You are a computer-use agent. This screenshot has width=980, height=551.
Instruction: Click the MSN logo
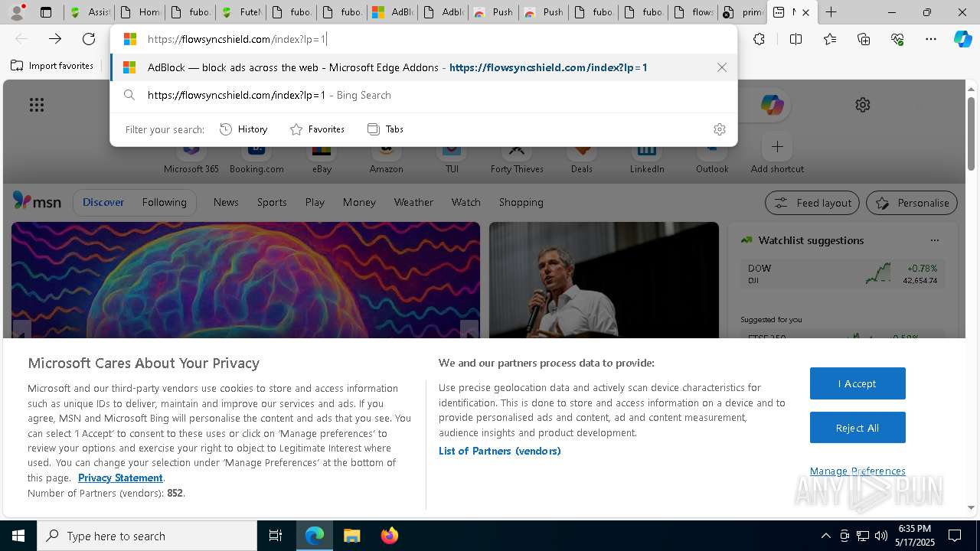click(37, 202)
